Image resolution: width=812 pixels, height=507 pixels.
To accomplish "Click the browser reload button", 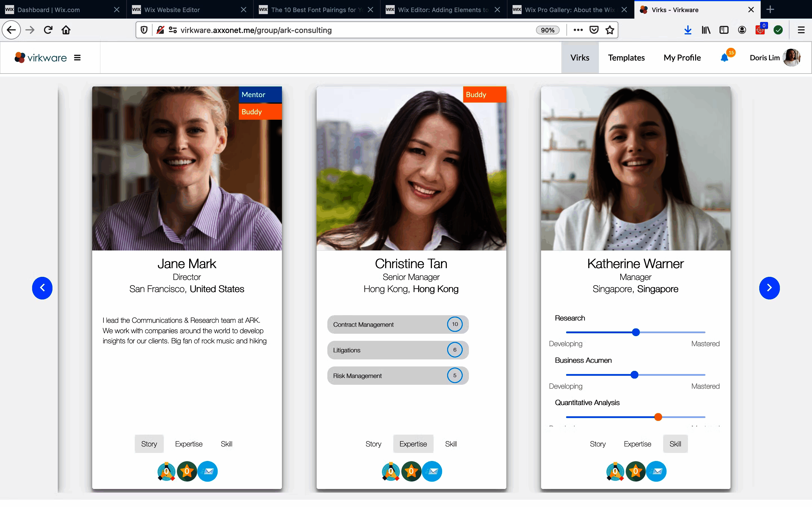I will [x=48, y=30].
